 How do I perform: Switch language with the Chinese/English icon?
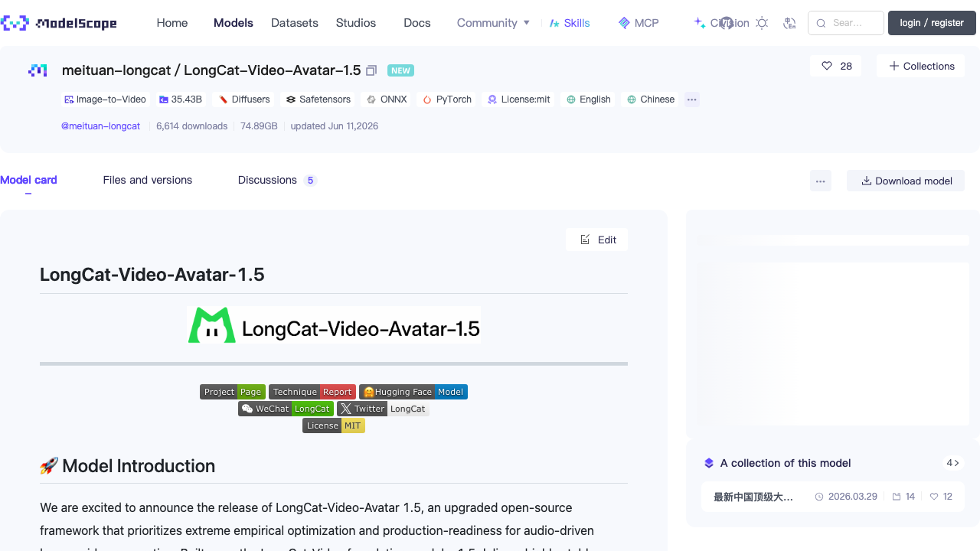(790, 23)
